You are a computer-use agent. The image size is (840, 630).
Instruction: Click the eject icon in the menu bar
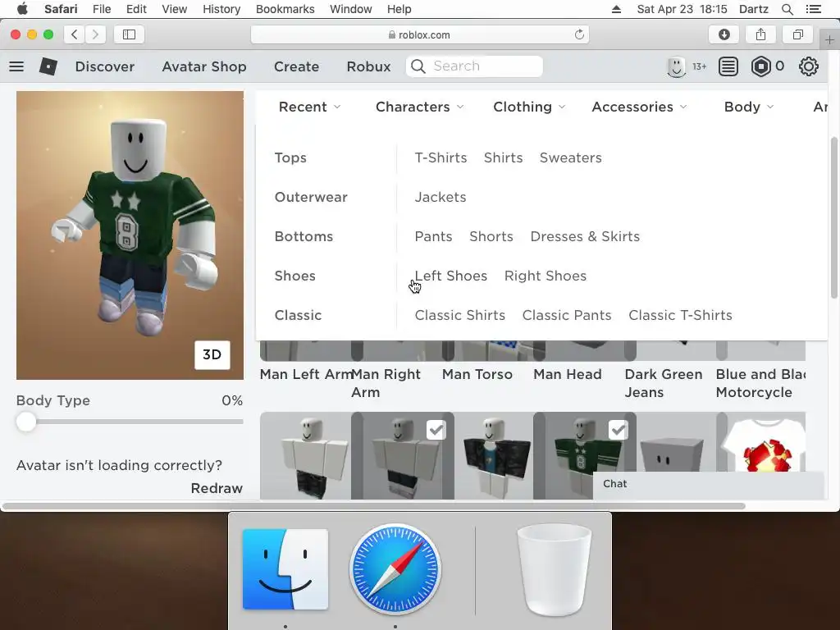coord(616,9)
